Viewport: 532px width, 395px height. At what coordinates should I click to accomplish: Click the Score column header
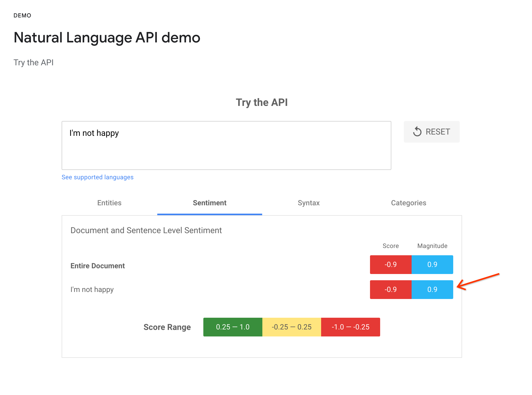tap(391, 246)
